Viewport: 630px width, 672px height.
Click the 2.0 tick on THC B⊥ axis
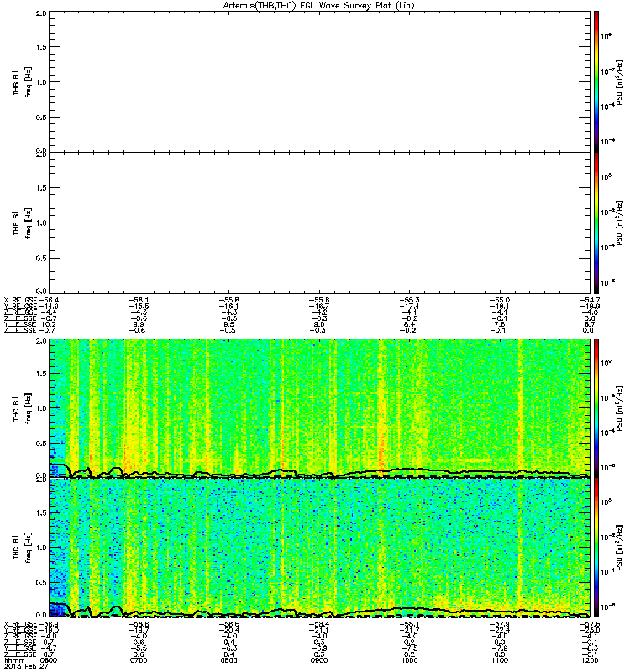[41, 341]
